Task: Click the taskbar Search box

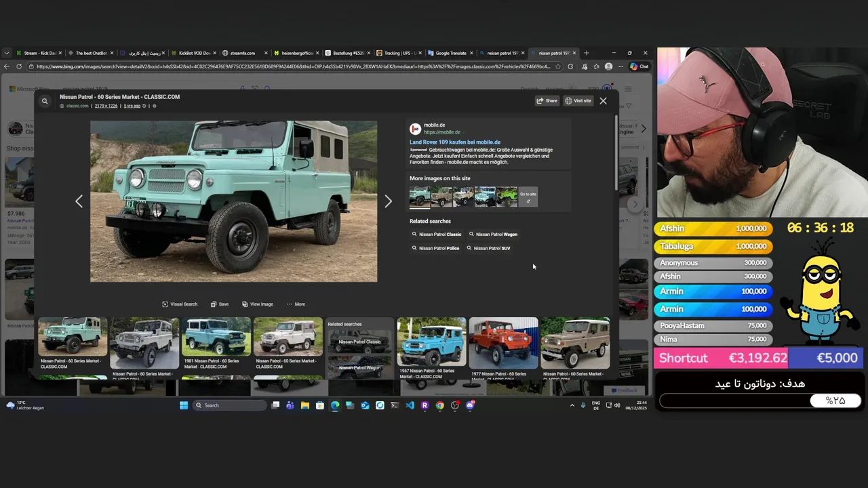Action: click(x=229, y=405)
